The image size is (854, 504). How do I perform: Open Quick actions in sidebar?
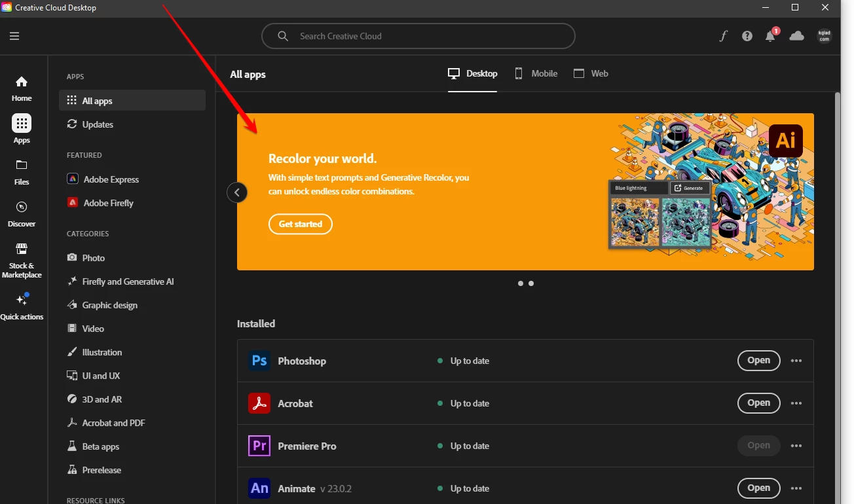22,307
